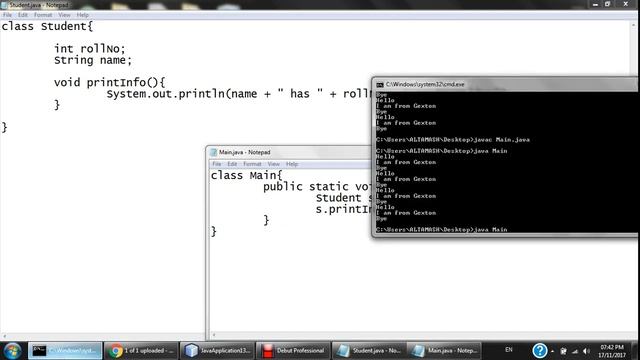Image resolution: width=640 pixels, height=360 pixels.
Task: Click the Windows Start orb
Action: pyautogui.click(x=12, y=351)
